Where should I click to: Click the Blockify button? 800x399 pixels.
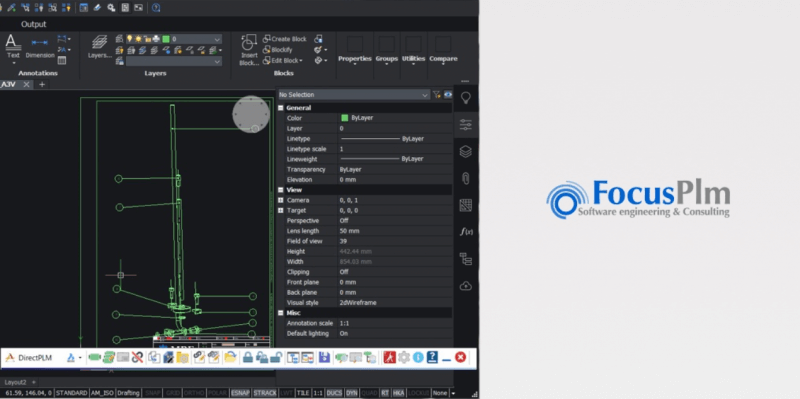pyautogui.click(x=278, y=50)
